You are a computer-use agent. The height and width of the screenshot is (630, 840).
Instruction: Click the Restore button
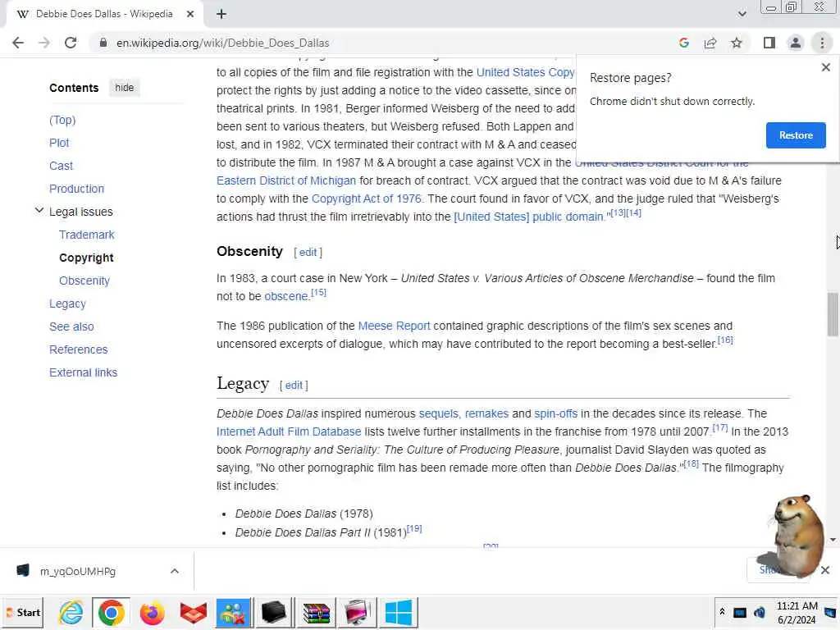click(x=796, y=135)
